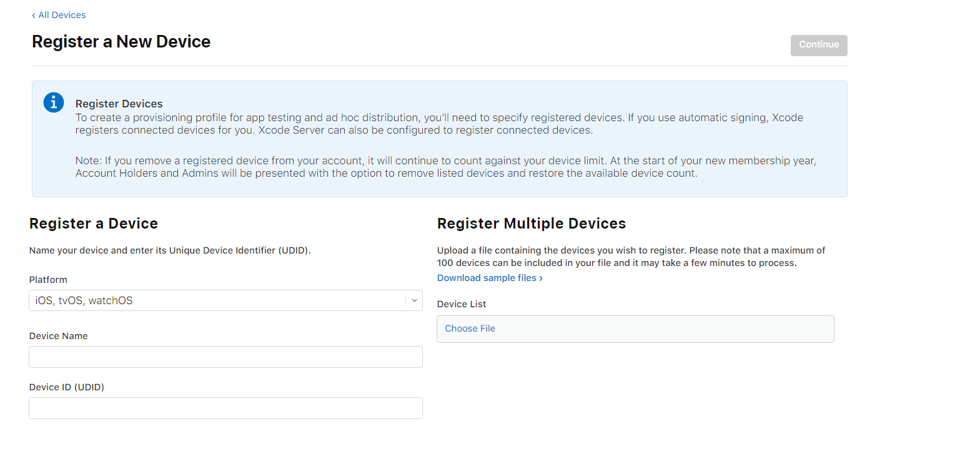The height and width of the screenshot is (454, 980).
Task: Open the Download sample files link
Action: [487, 278]
